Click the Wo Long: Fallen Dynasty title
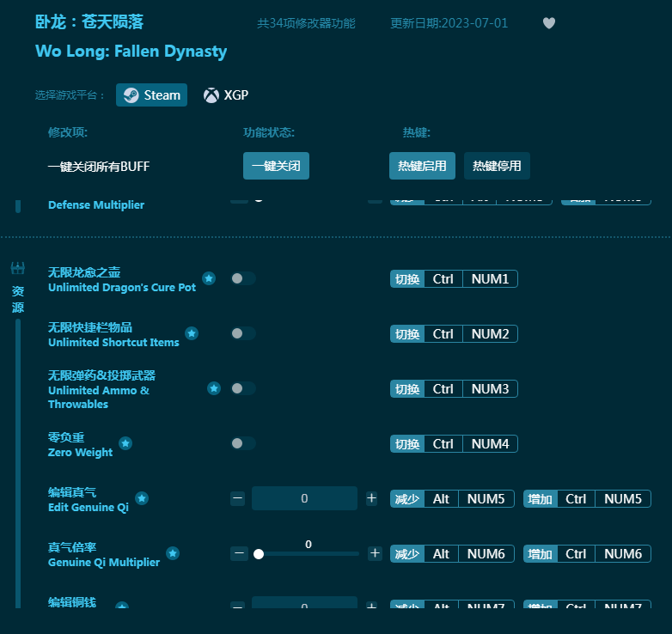This screenshot has height=634, width=672. coord(131,52)
